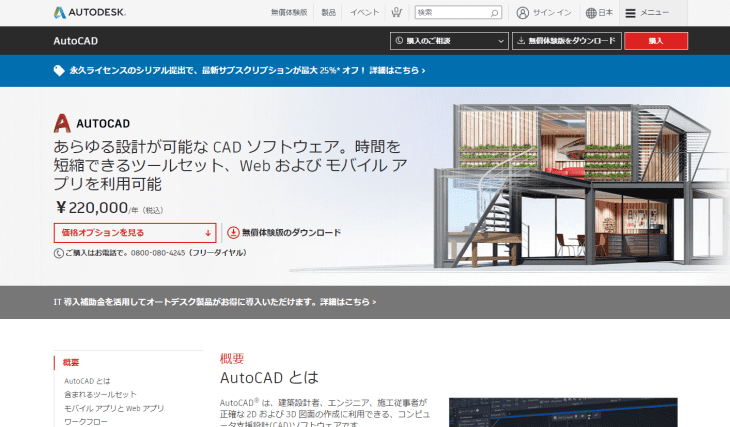Click the user account sign-in icon
Image resolution: width=730 pixels, height=427 pixels.
tap(522, 13)
